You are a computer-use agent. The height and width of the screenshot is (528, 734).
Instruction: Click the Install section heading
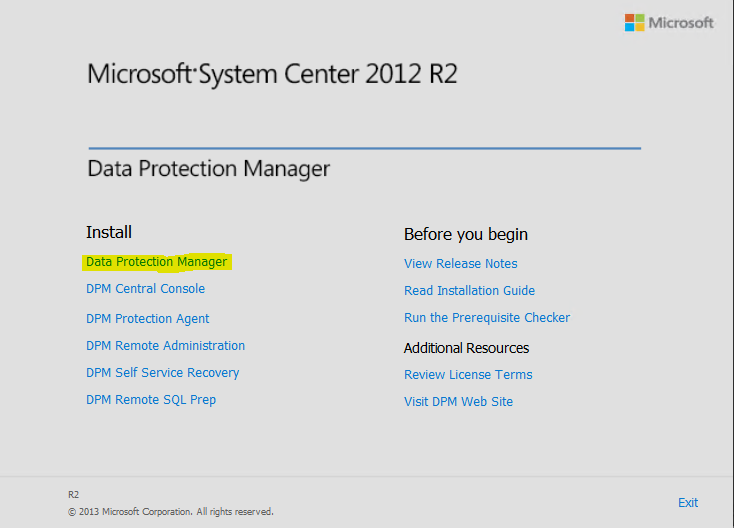pyautogui.click(x=109, y=232)
